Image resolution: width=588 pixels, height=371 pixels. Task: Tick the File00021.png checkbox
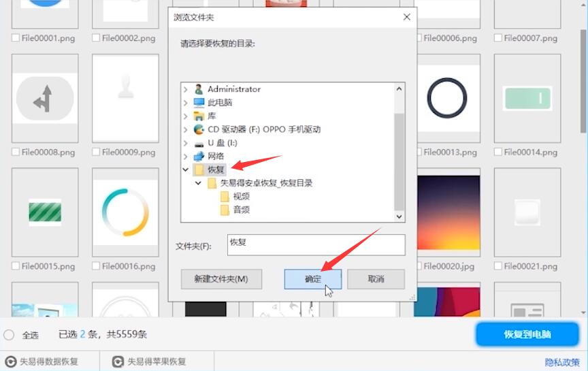tap(498, 266)
